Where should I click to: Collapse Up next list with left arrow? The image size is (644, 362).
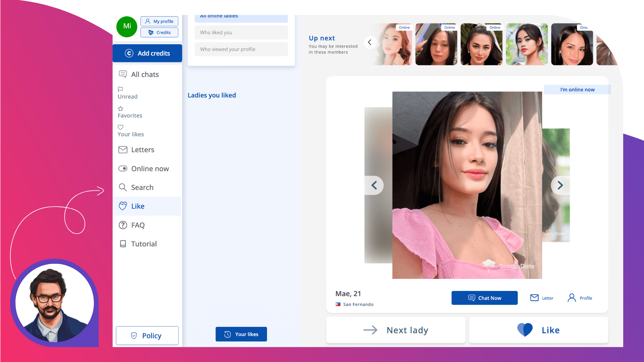pyautogui.click(x=370, y=42)
